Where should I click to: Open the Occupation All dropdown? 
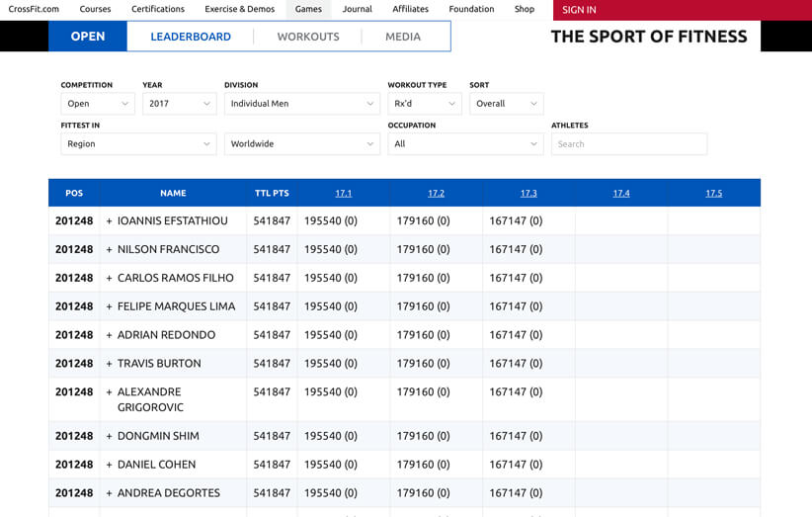[465, 144]
